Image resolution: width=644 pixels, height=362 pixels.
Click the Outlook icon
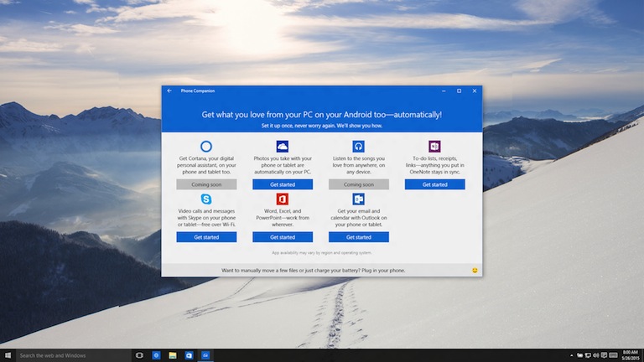[358, 199]
